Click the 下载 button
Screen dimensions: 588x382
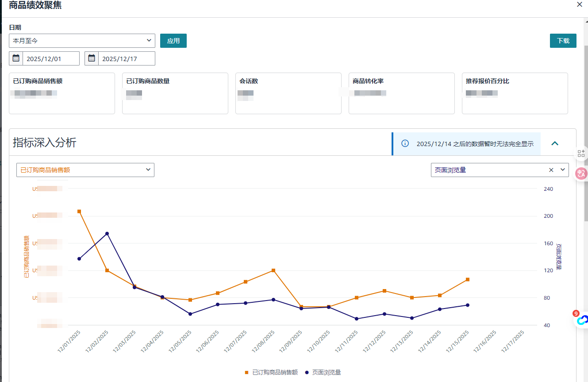click(563, 41)
